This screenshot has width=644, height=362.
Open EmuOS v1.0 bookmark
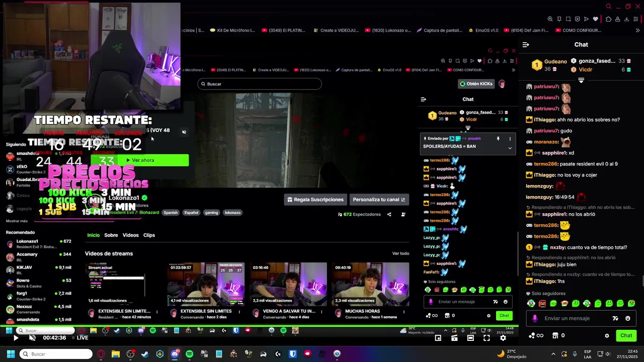tap(483, 30)
